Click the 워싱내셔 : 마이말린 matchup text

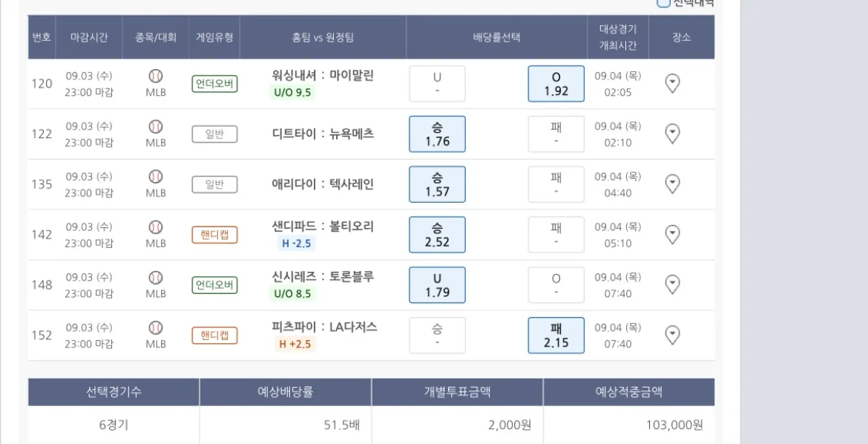pos(323,75)
